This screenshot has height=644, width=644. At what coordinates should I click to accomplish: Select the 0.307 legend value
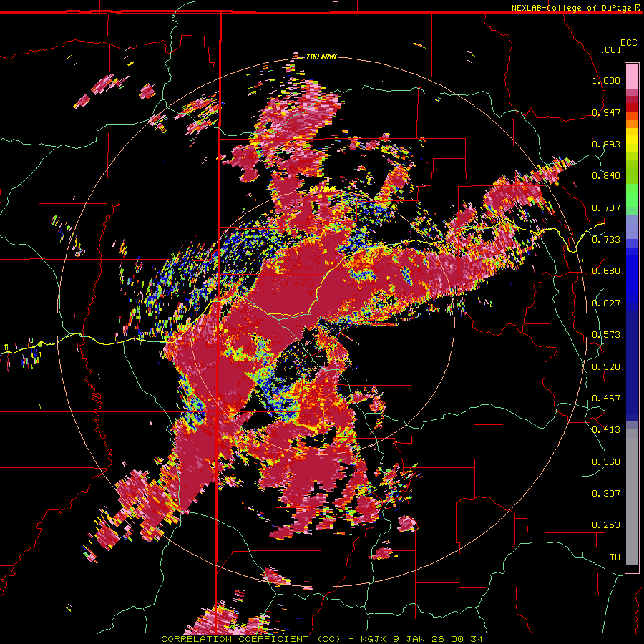click(606, 494)
